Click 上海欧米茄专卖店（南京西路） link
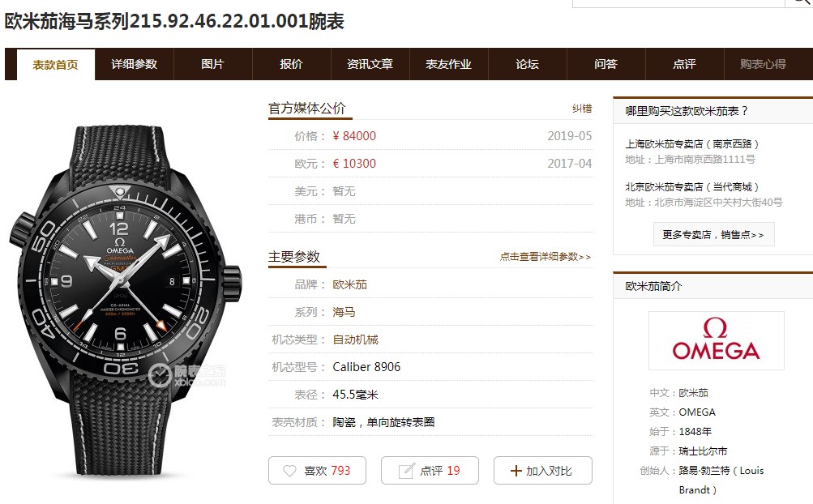This screenshot has height=504, width=813. (692, 143)
